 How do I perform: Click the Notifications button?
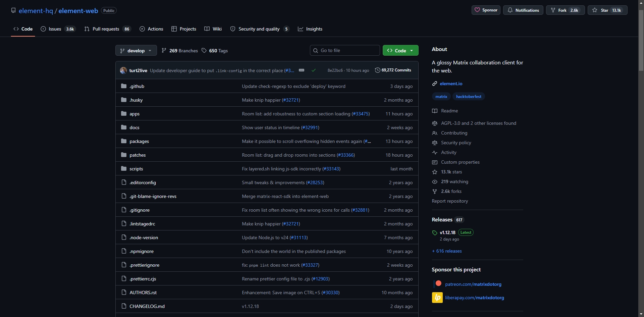click(x=523, y=10)
